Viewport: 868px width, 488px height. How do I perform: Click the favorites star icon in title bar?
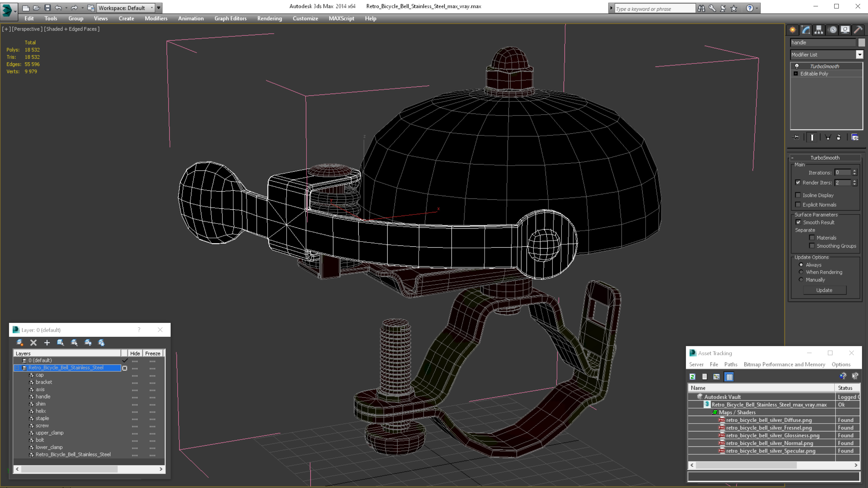click(734, 8)
